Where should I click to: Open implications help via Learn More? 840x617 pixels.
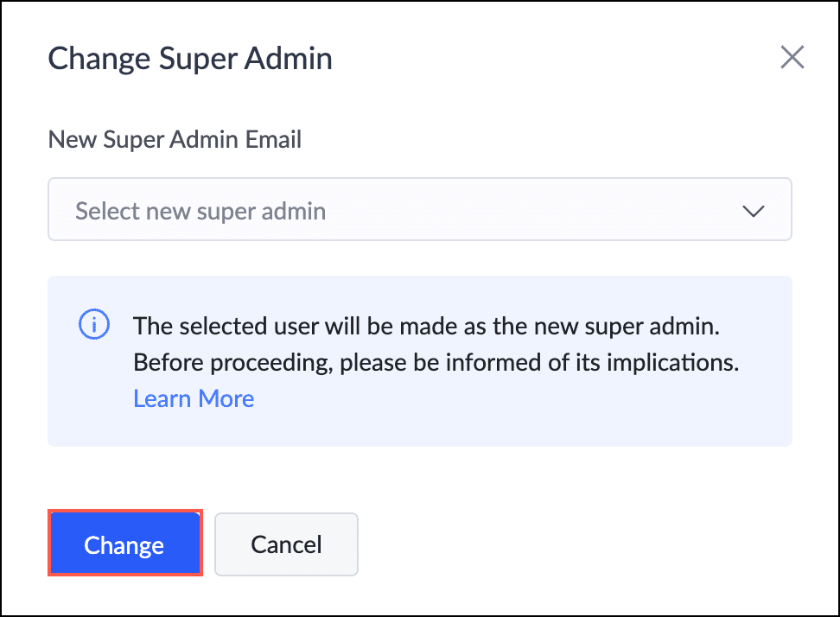tap(194, 398)
